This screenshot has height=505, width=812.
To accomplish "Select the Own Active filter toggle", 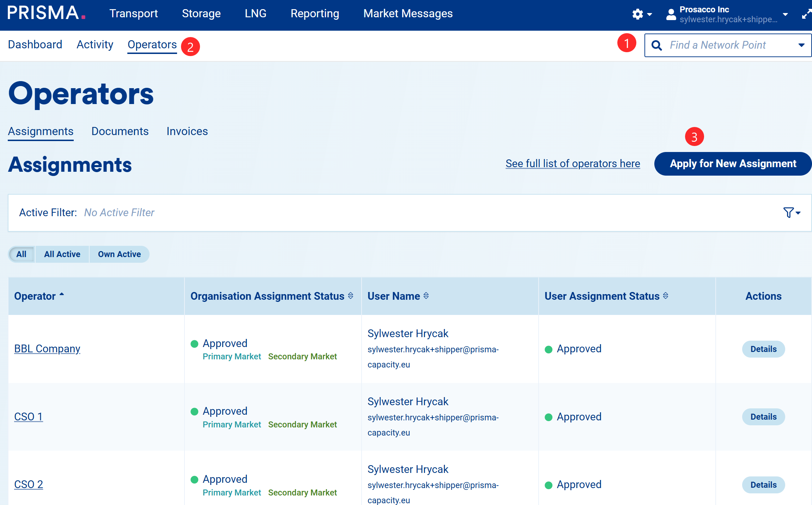I will click(x=119, y=254).
